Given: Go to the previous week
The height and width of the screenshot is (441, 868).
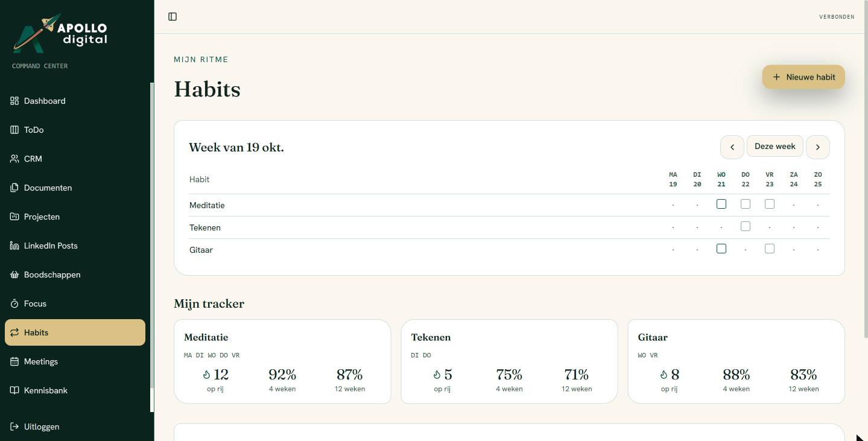Looking at the screenshot, I should 732,147.
